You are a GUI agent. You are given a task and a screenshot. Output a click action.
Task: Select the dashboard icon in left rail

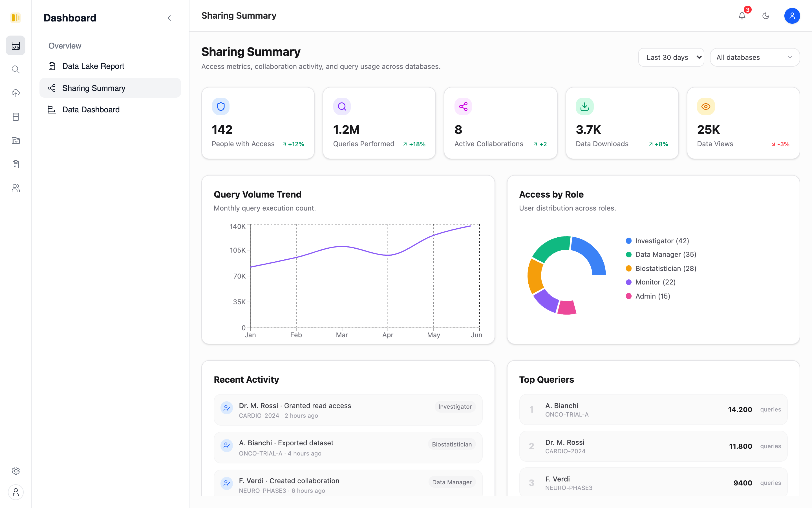16,45
